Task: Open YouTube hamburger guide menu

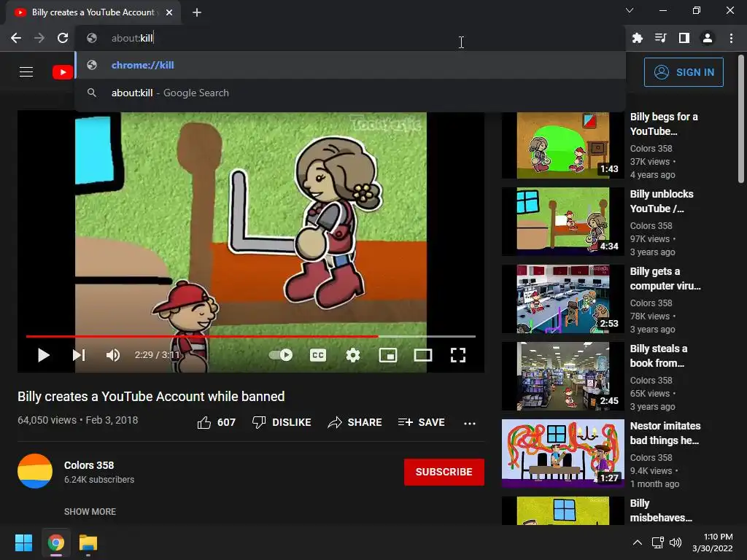Action: (x=26, y=72)
